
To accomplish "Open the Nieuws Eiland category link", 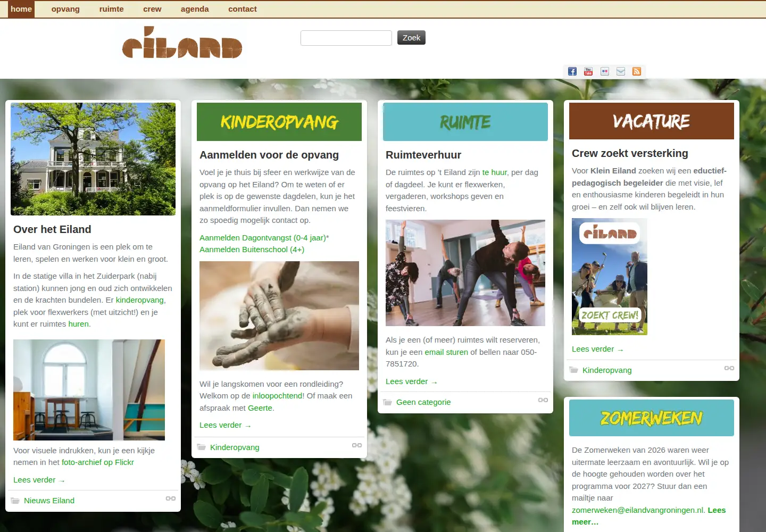I will pyautogui.click(x=49, y=501).
